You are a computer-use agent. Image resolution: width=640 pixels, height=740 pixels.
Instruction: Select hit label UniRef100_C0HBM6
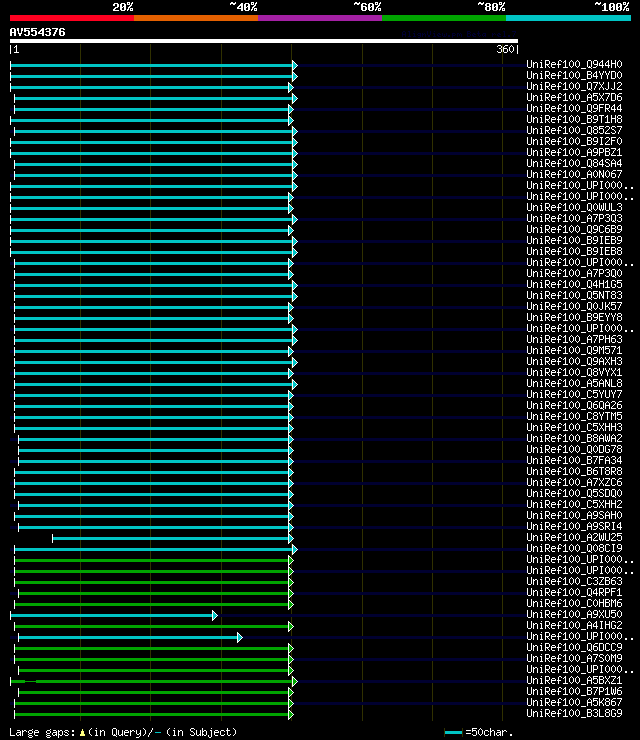[x=574, y=603]
